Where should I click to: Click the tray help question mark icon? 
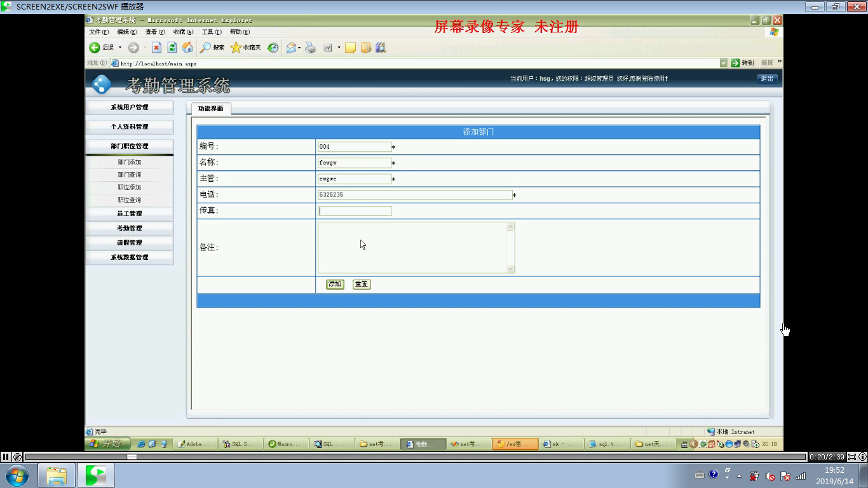coord(714,475)
